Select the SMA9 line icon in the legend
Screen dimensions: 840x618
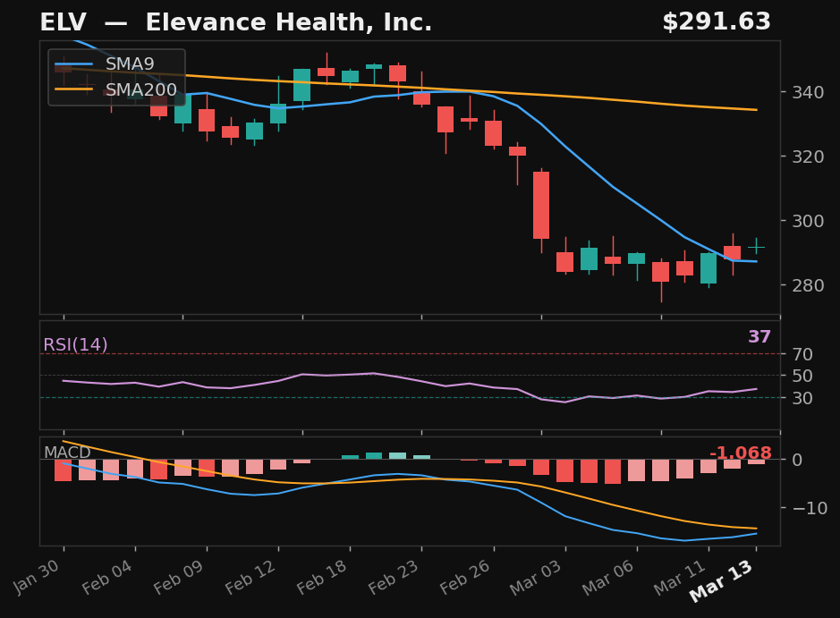click(76, 64)
